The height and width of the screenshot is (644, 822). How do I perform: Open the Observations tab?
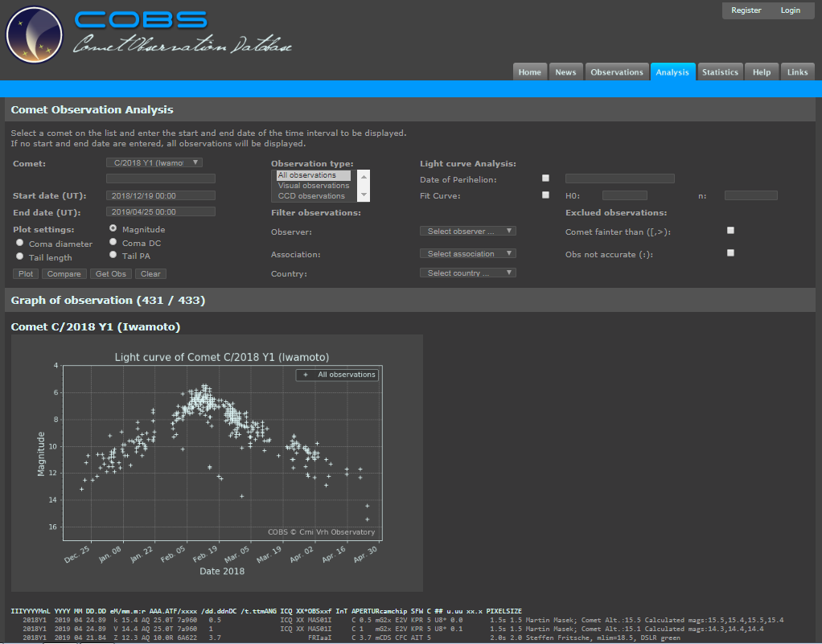click(x=617, y=72)
